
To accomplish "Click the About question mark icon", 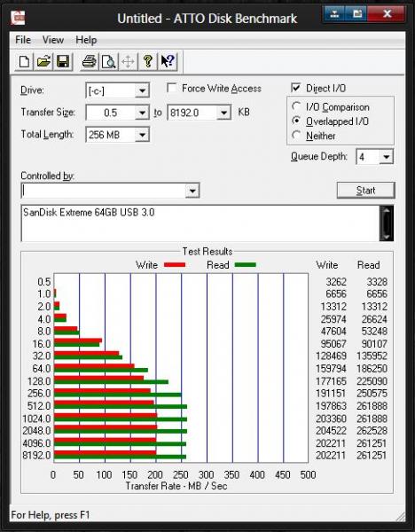I will coord(147,61).
